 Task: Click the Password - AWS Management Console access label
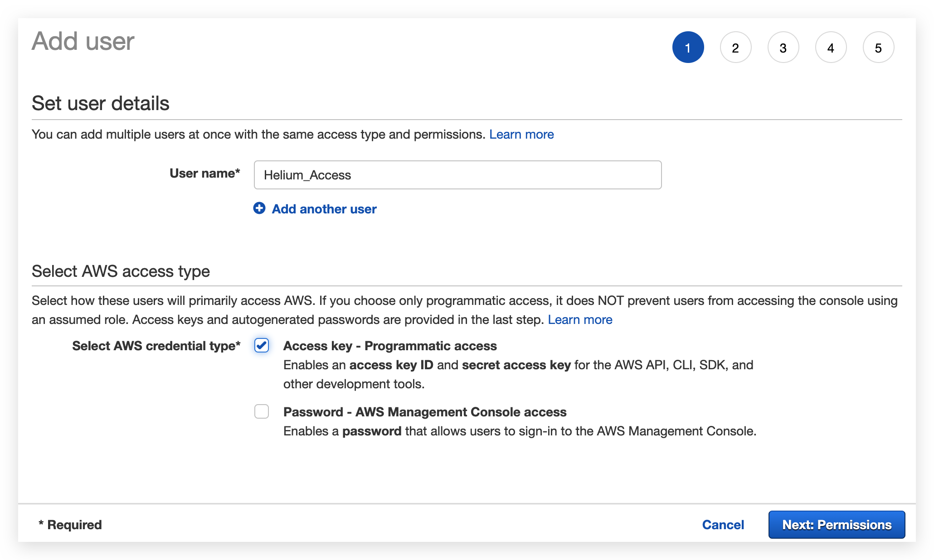425,412
